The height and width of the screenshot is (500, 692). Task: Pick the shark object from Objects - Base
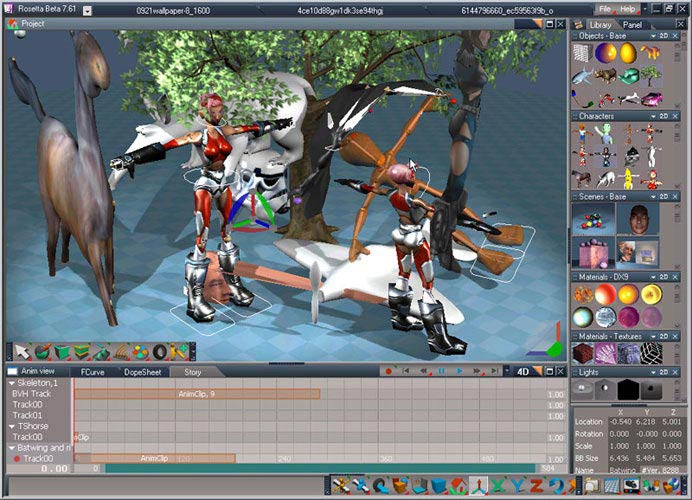(582, 75)
